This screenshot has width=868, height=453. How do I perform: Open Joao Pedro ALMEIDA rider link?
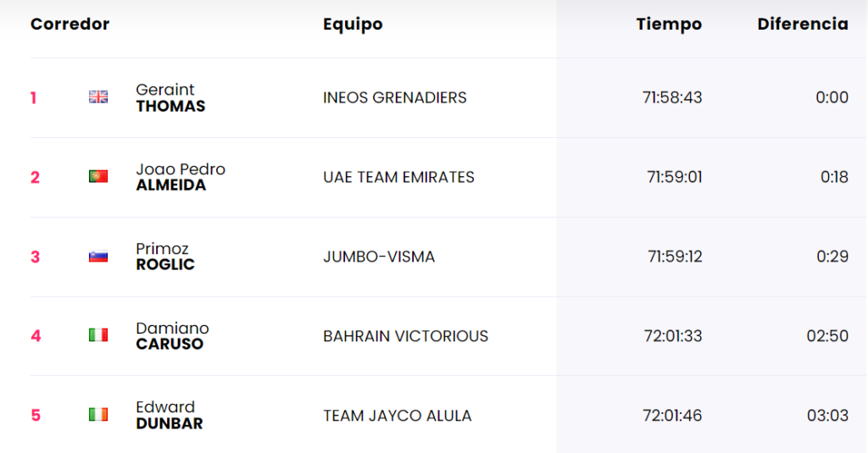[x=181, y=177]
